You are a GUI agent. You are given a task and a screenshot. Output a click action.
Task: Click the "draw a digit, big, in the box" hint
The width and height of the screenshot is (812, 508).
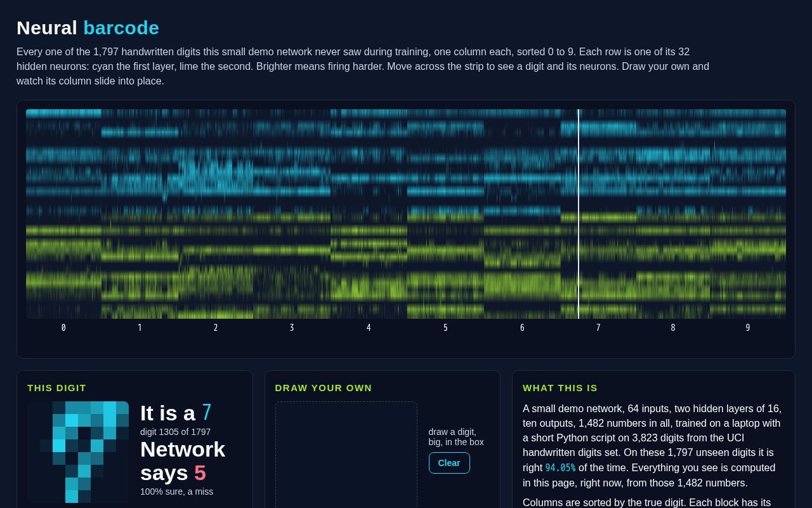pyautogui.click(x=456, y=437)
